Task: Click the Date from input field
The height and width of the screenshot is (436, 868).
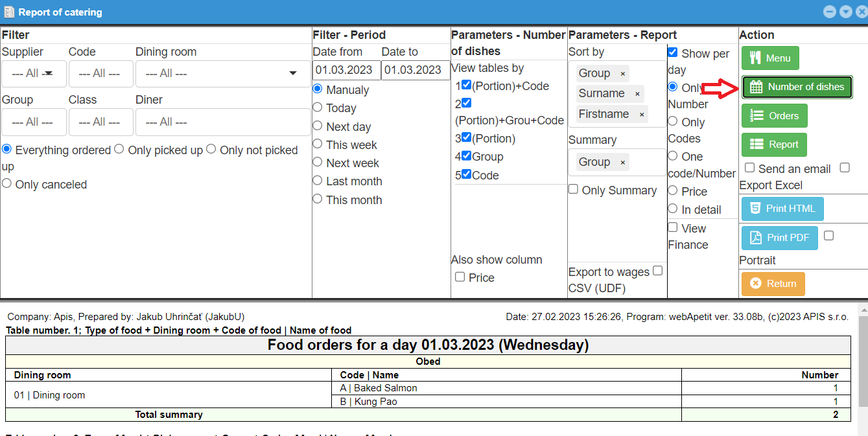Action: point(347,70)
